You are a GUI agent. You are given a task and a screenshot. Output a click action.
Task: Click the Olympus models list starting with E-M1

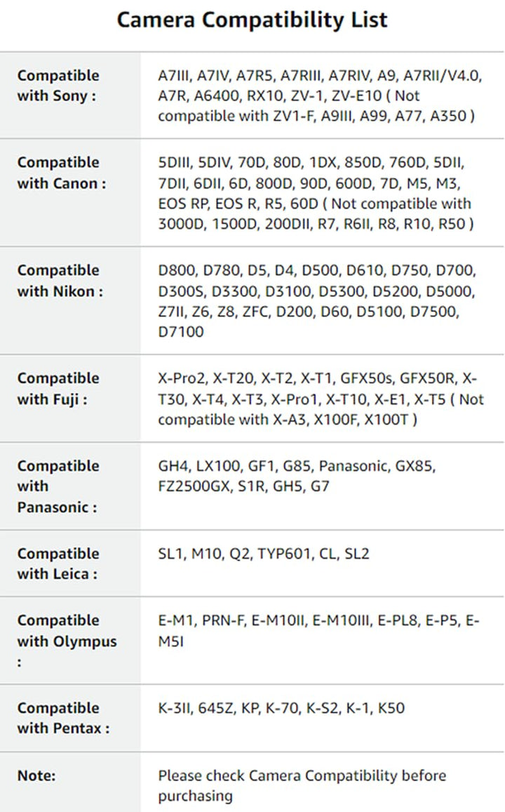click(318, 630)
